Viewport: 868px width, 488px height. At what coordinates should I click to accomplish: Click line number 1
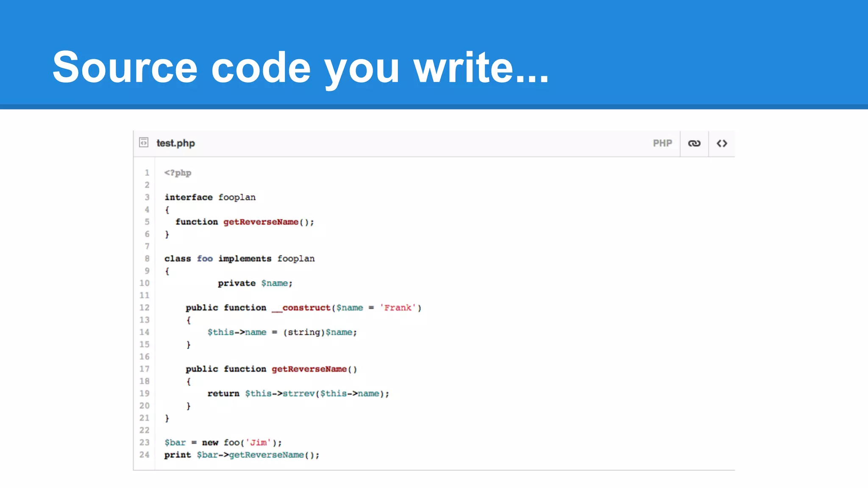[x=147, y=173]
